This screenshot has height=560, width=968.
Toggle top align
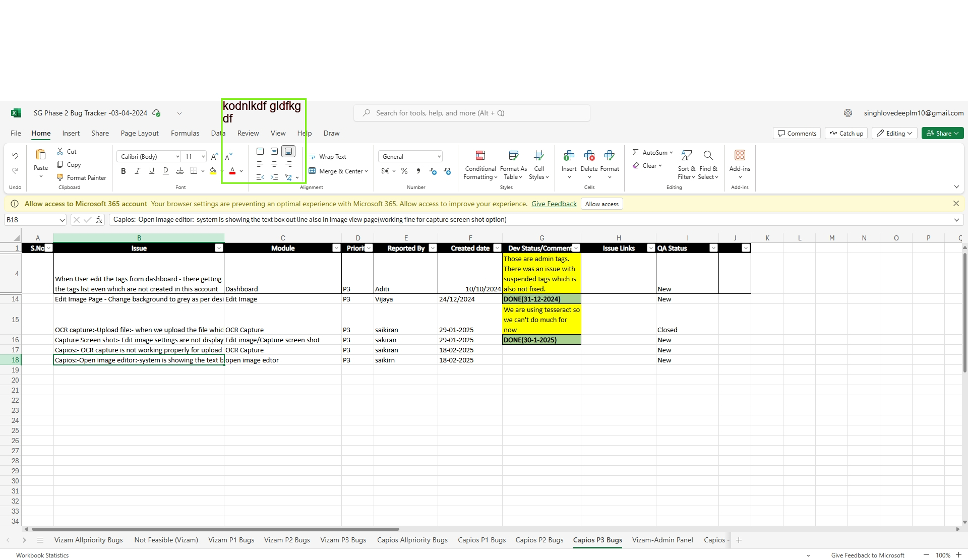(x=260, y=151)
